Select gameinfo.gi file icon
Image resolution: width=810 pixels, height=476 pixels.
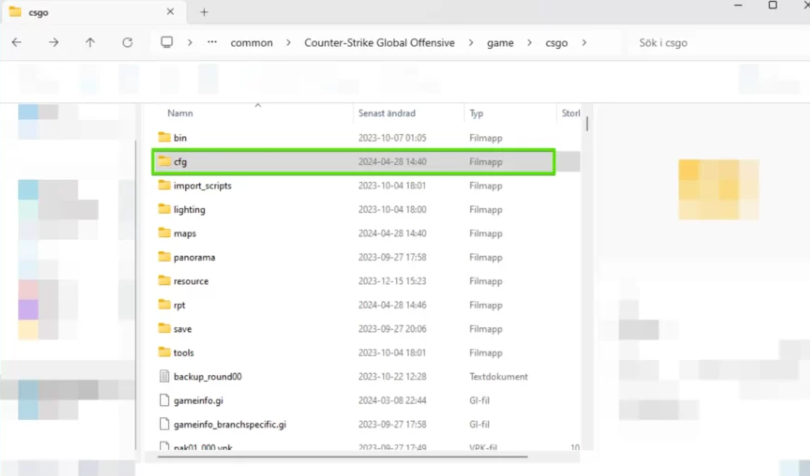pyautogui.click(x=164, y=400)
